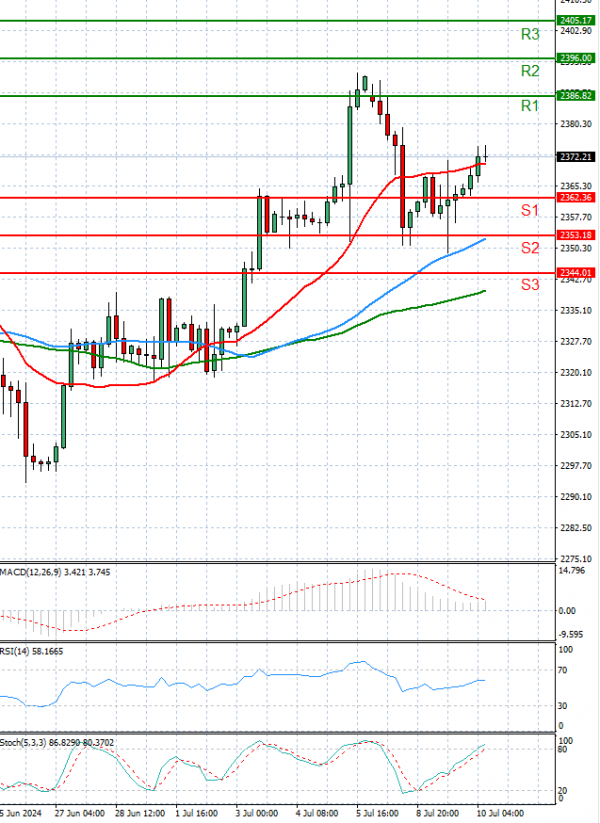Image resolution: width=600 pixels, height=823 pixels.
Task: Click the RSI(14) 58.1665 indicator label
Action: [31, 651]
